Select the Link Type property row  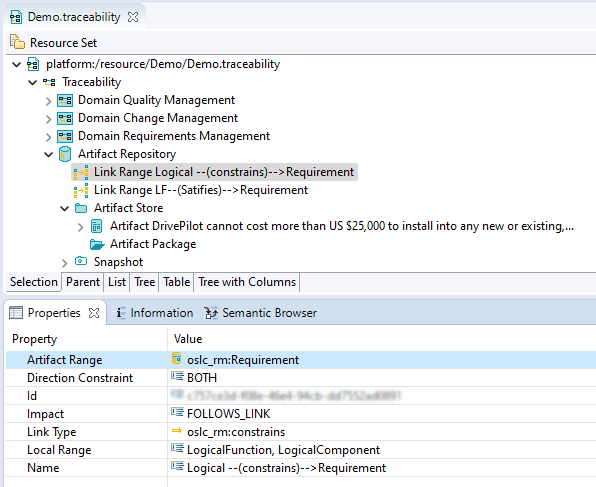click(301, 432)
